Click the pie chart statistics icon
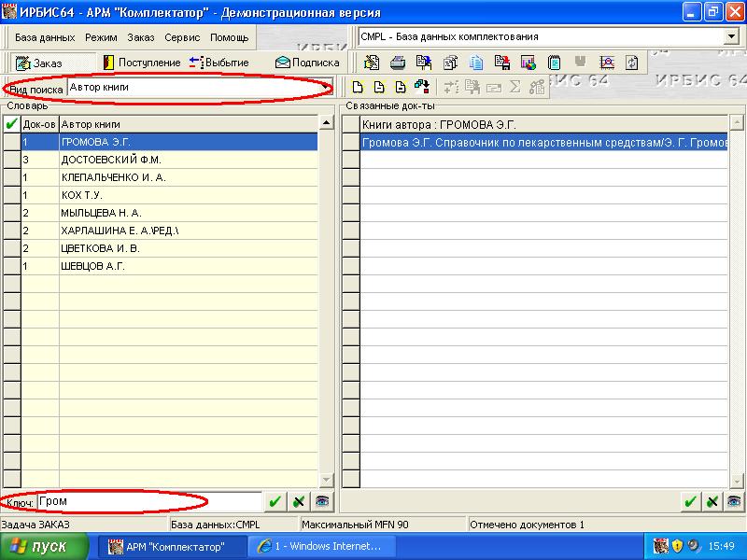Viewport: 747px width, 560px height. (529, 63)
